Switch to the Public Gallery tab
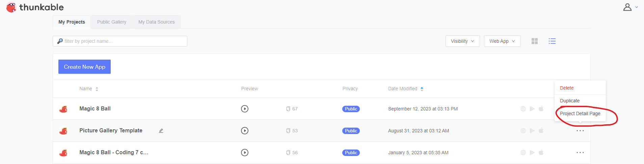This screenshot has width=644, height=164. coord(112,22)
